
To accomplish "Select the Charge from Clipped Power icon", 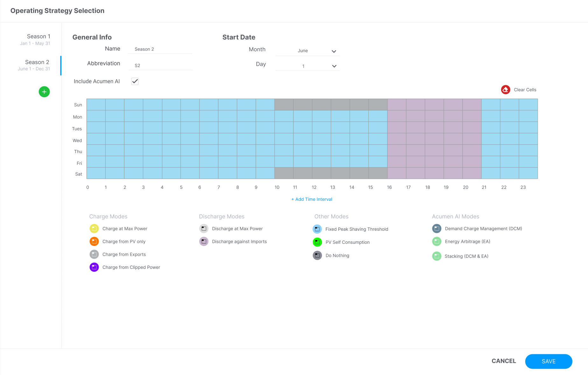I will [94, 267].
